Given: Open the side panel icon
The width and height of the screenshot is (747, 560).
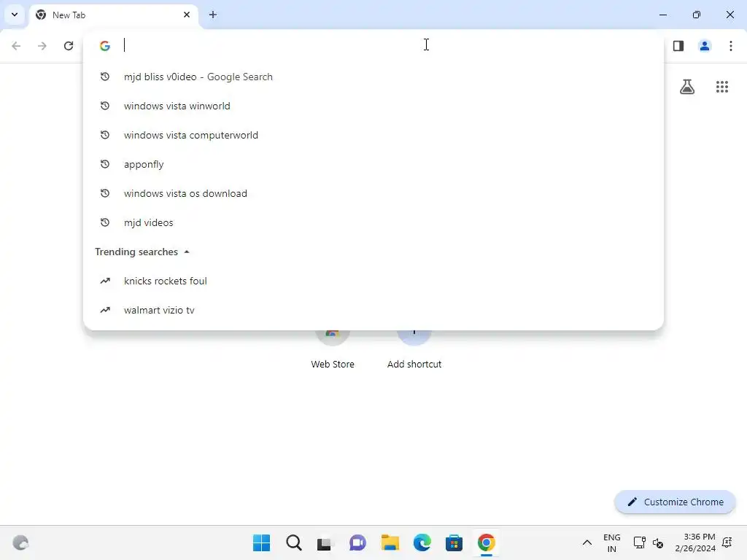Looking at the screenshot, I should pyautogui.click(x=678, y=46).
